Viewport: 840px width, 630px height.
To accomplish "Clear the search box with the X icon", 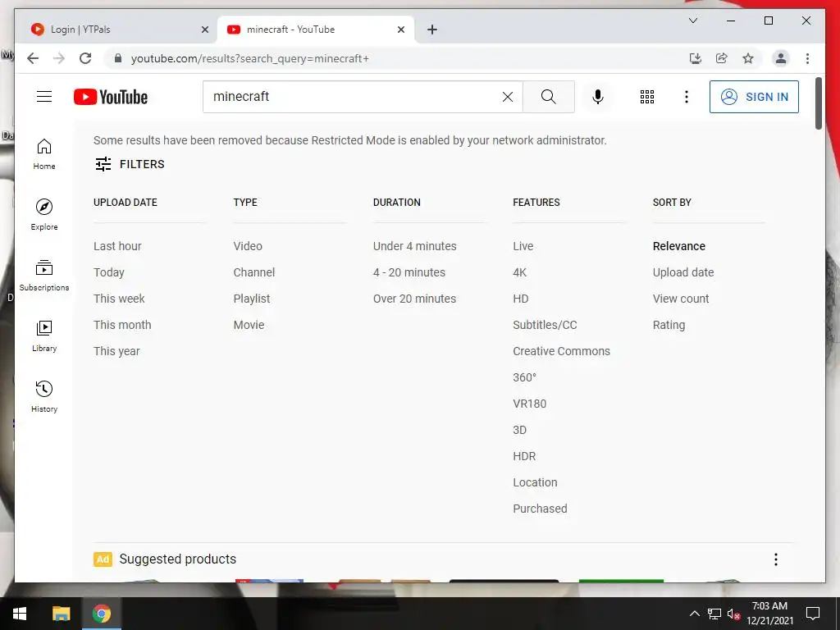I will click(507, 97).
